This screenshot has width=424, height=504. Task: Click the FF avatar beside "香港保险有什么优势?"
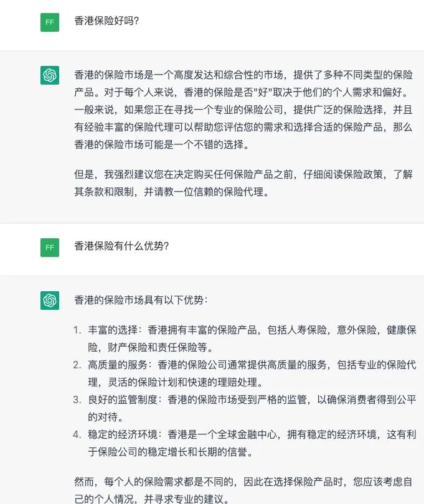coord(50,247)
